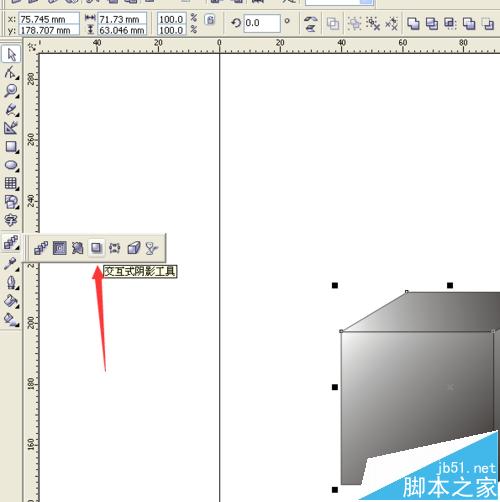Select the Pick tool arrow
The height and width of the screenshot is (502, 500).
[x=11, y=54]
